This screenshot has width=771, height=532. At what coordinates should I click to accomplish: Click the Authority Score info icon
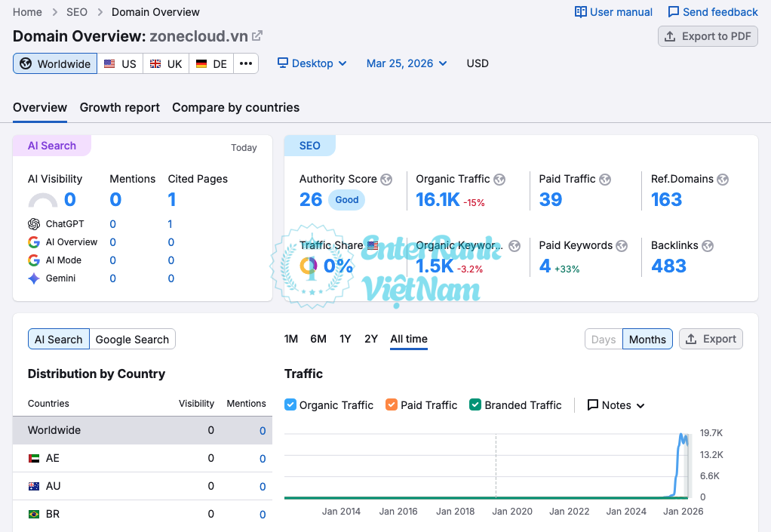[385, 180]
